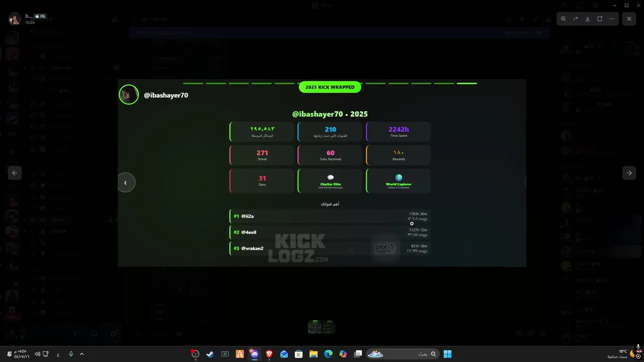
Task: Click the @ibashayer70 profile picture
Action: 129,95
